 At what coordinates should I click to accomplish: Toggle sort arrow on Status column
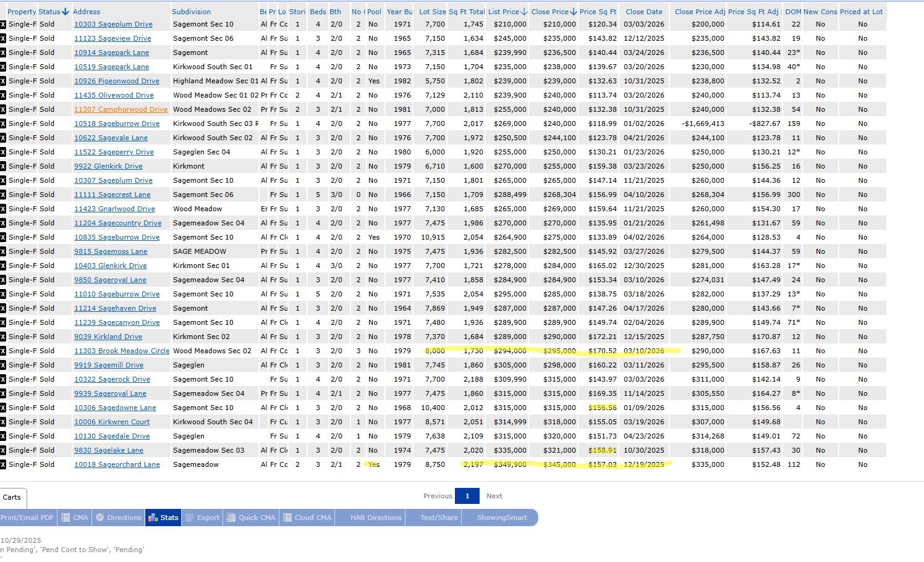[66, 12]
